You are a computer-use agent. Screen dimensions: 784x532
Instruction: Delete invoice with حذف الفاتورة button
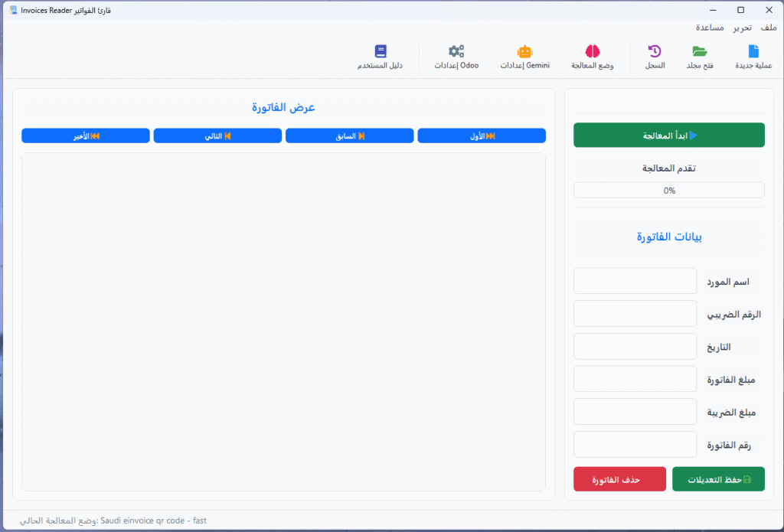click(x=619, y=479)
